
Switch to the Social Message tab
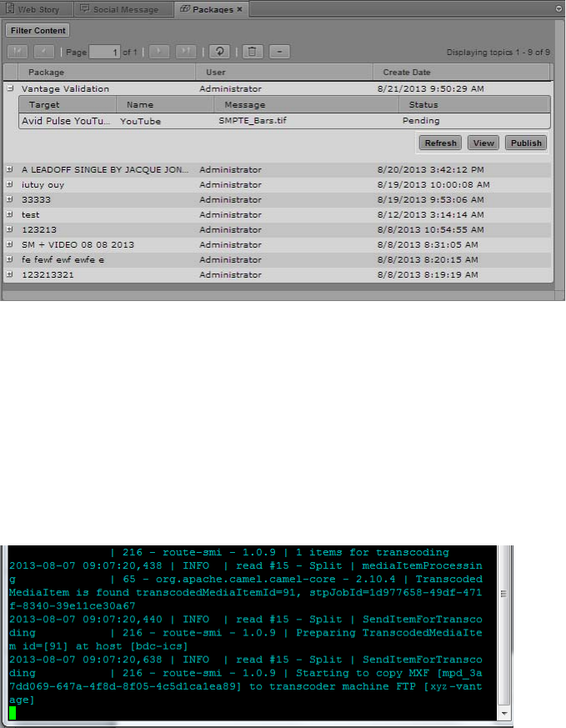123,9
